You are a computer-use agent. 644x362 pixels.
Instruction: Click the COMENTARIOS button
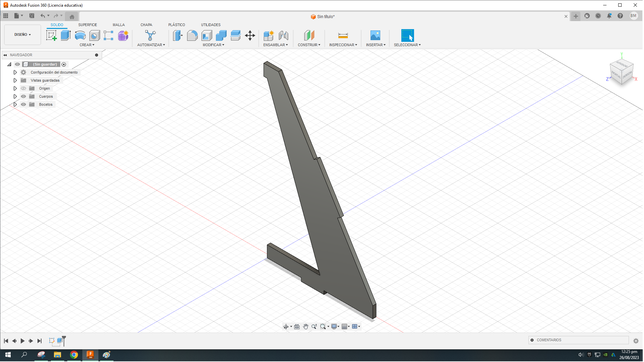pos(579,340)
